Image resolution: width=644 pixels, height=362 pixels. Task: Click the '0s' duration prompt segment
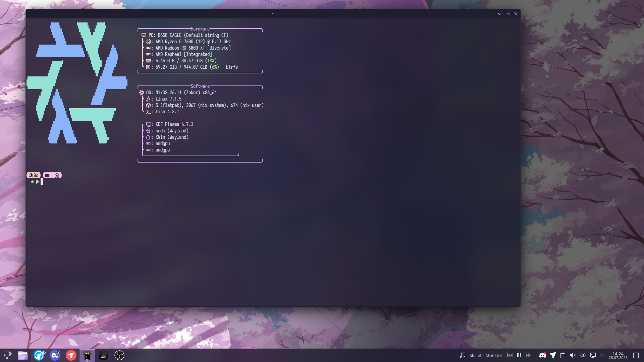tap(34, 175)
